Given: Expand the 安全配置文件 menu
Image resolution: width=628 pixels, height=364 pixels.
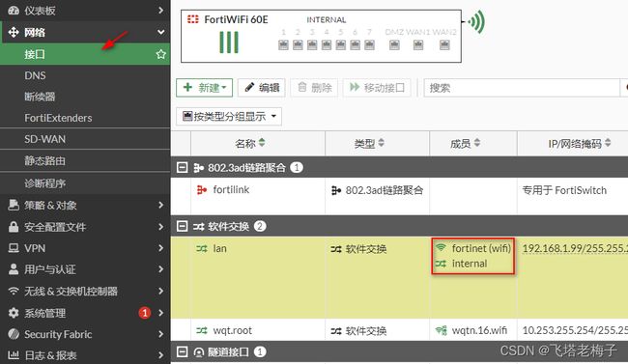Looking at the screenshot, I should (x=85, y=227).
